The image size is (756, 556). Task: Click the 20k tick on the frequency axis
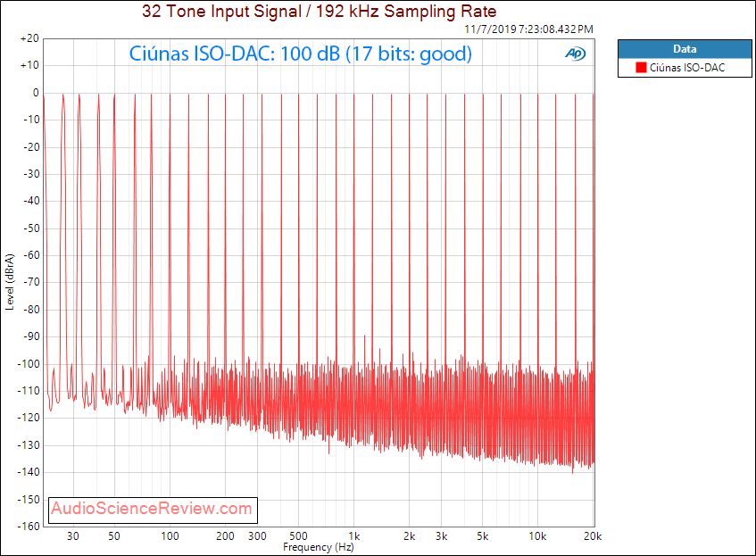tap(593, 536)
